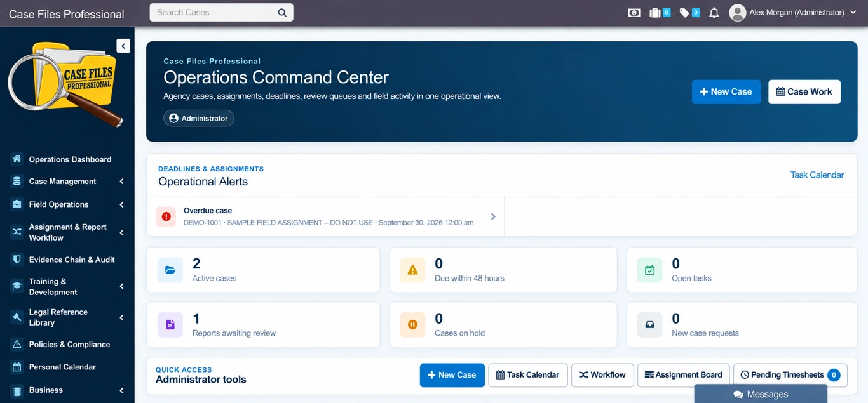Click the Reports awaiting review document icon
Screen dimensions: 868x403
pos(170,325)
